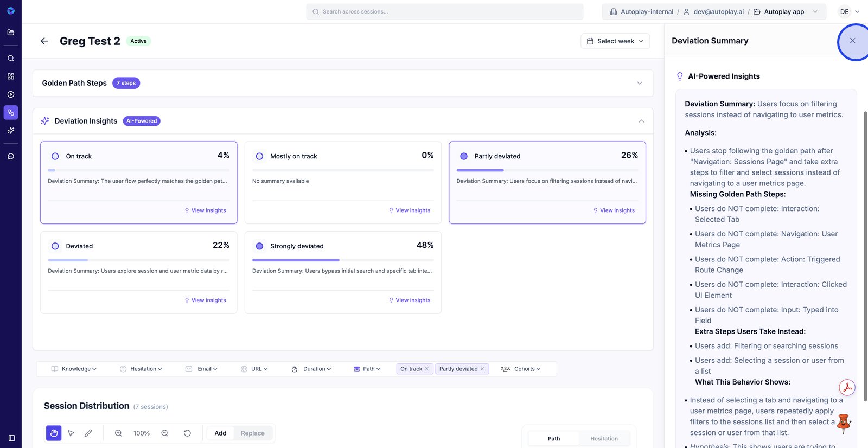View insights for Strongly deviated
868x448 pixels.
pyautogui.click(x=410, y=300)
